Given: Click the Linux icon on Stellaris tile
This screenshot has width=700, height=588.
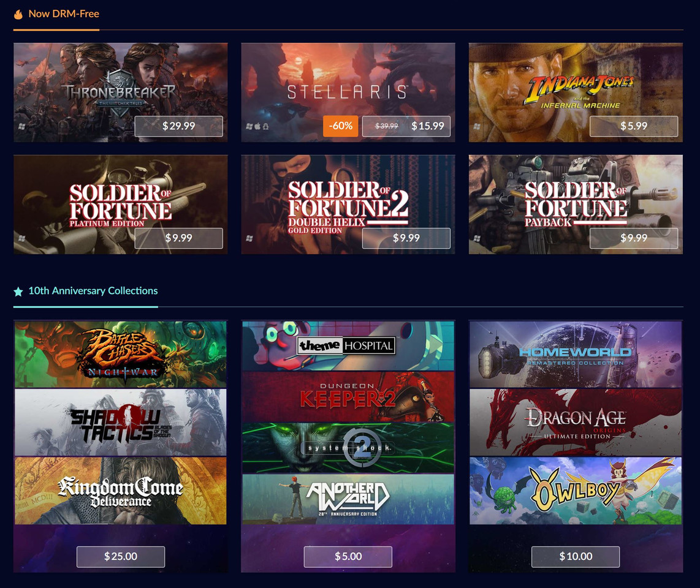Looking at the screenshot, I should click(265, 126).
